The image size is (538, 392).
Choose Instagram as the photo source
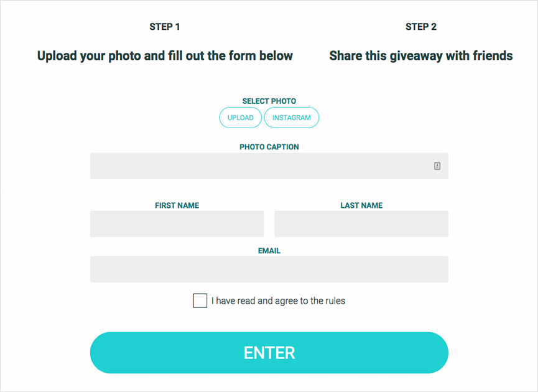pyautogui.click(x=291, y=117)
